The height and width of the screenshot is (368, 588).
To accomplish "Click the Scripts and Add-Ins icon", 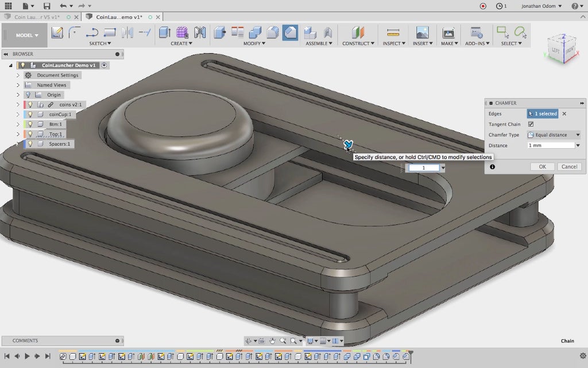I will pos(477,33).
